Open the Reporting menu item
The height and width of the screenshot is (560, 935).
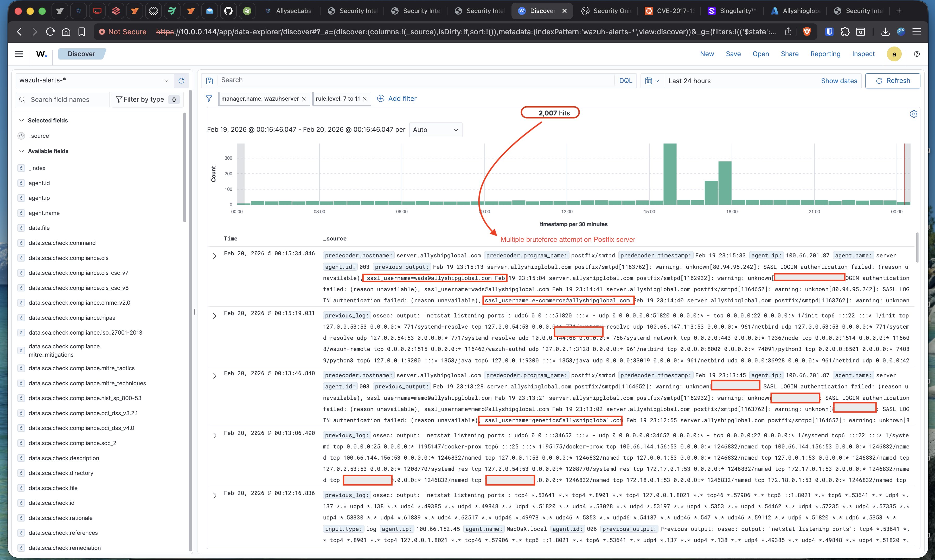825,54
